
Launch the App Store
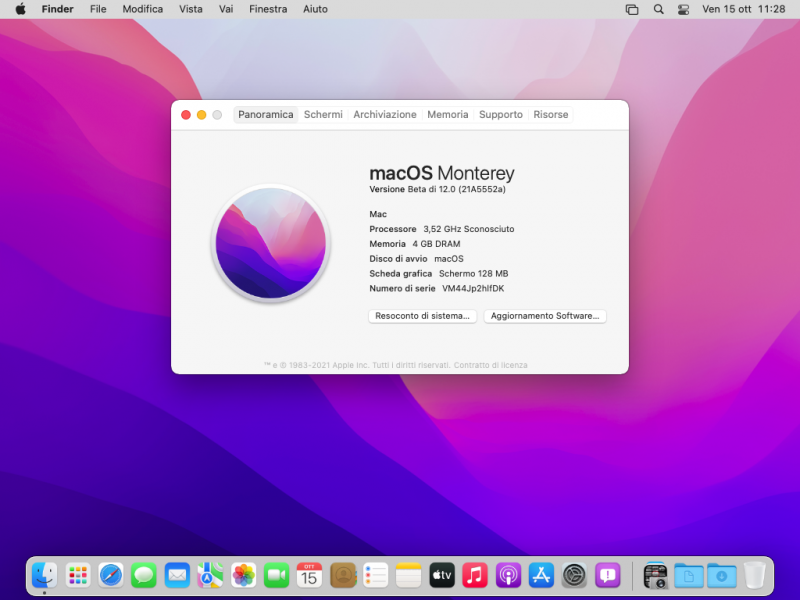point(541,575)
